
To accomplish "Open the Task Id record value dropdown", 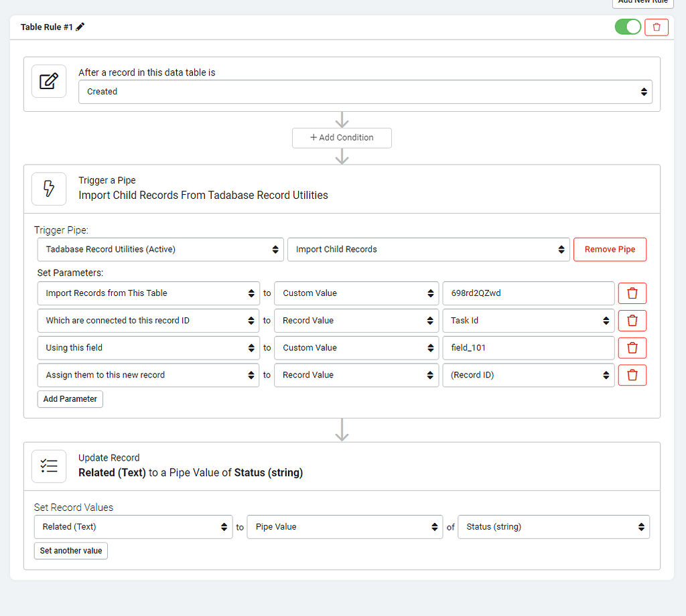I will coord(528,320).
